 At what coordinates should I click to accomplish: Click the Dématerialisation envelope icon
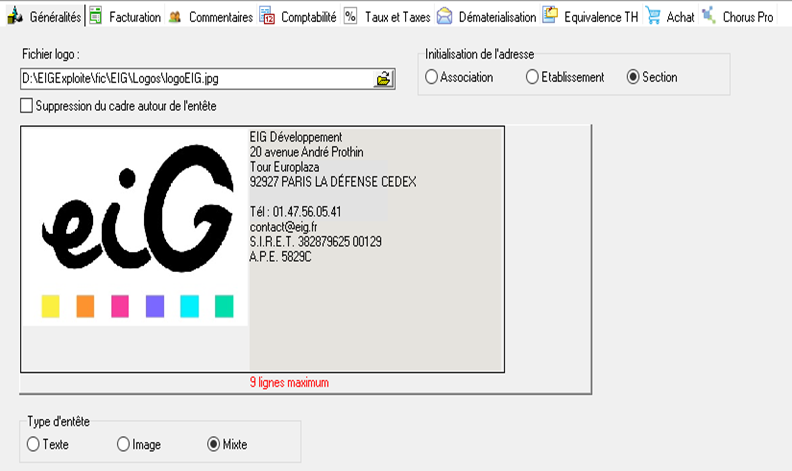pos(444,16)
